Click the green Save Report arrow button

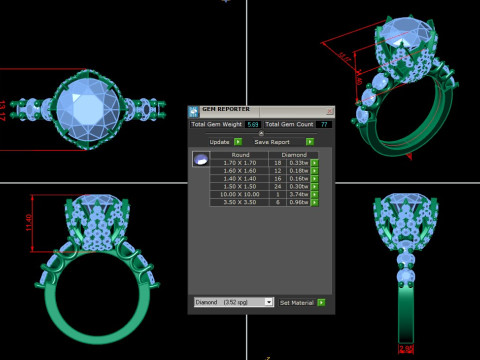pyautogui.click(x=310, y=142)
